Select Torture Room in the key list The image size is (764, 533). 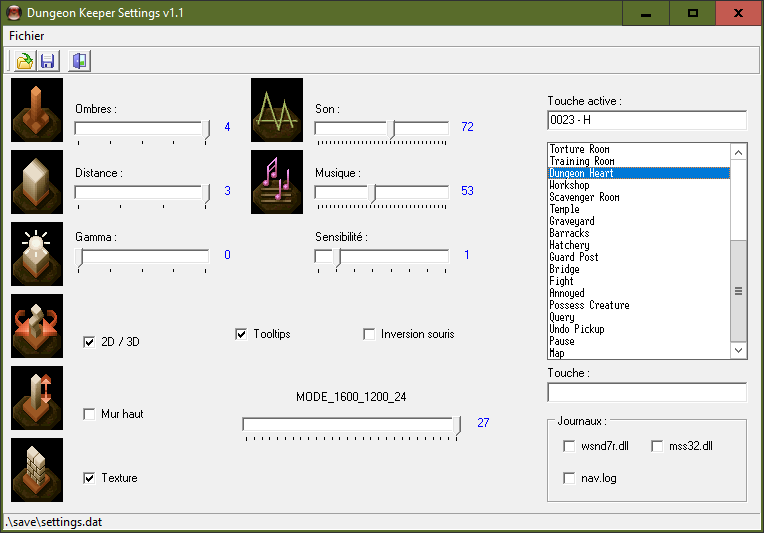tap(579, 149)
